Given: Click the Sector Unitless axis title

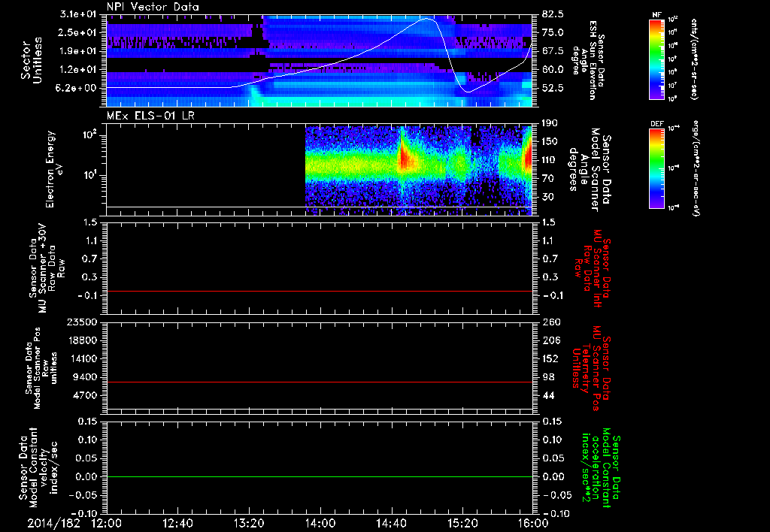Looking at the screenshot, I should pyautogui.click(x=31, y=60).
